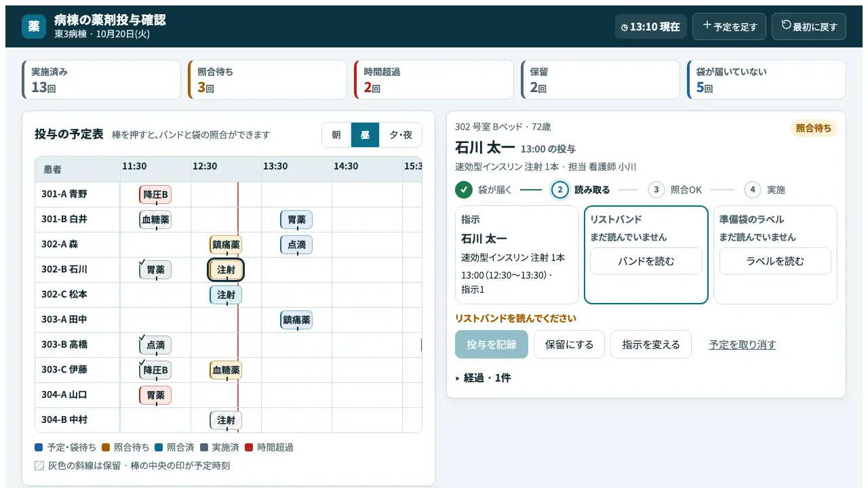
Task: Select the 点滴 bar for 302-A 森
Action: (x=296, y=245)
